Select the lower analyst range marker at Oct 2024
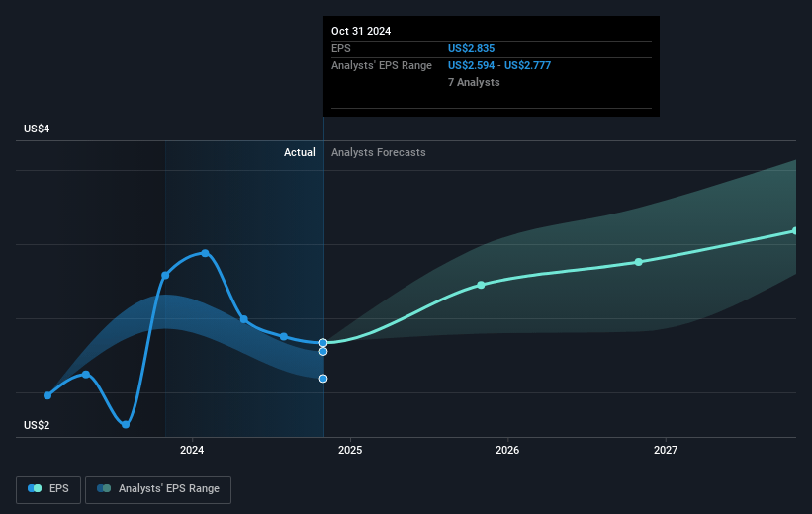 pyautogui.click(x=323, y=379)
